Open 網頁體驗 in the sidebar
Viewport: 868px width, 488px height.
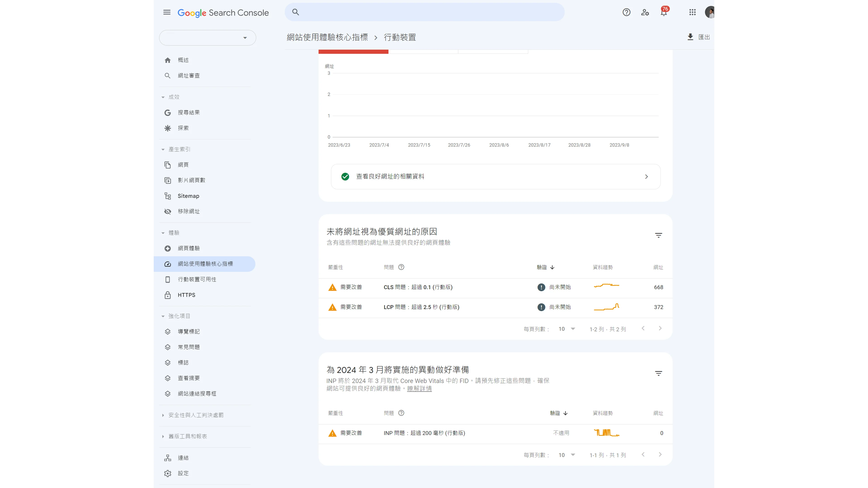tap(189, 248)
